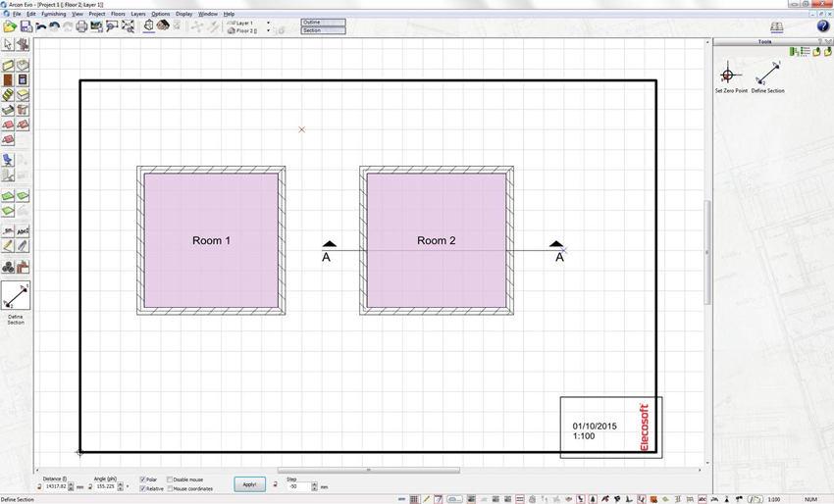Click the large Define Section tool in left bar
This screenshot has height=504, width=834.
(16, 295)
